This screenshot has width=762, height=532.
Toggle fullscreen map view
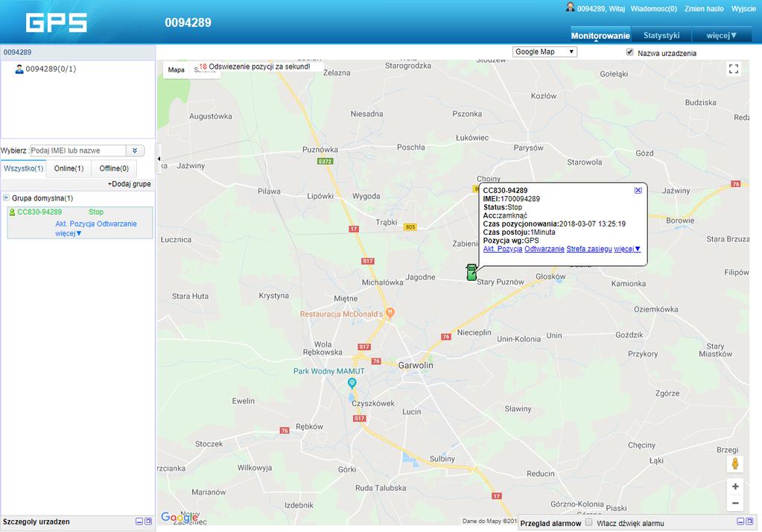[x=734, y=69]
